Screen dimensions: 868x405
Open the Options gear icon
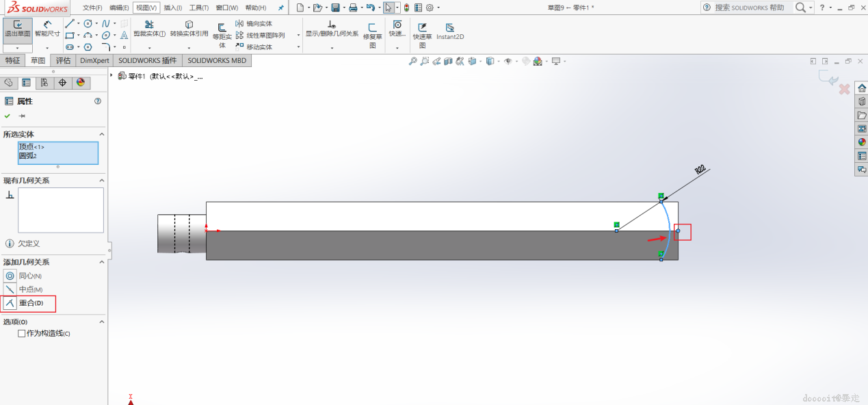pyautogui.click(x=430, y=8)
